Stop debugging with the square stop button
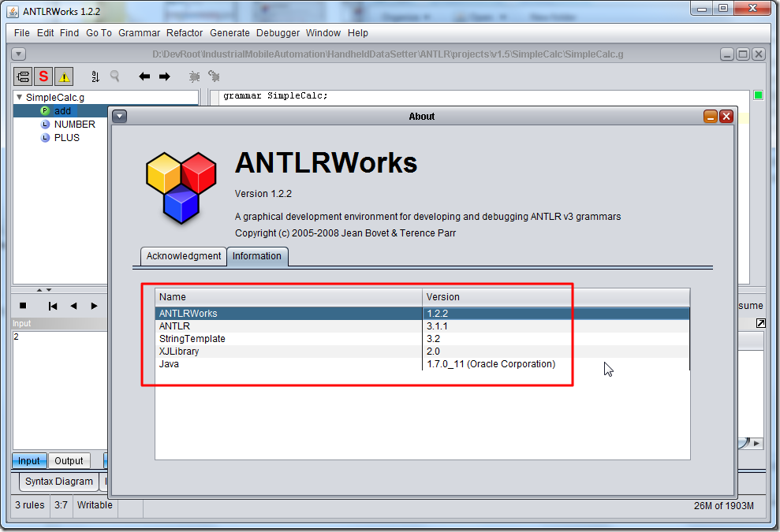This screenshot has width=780, height=532. 23,306
